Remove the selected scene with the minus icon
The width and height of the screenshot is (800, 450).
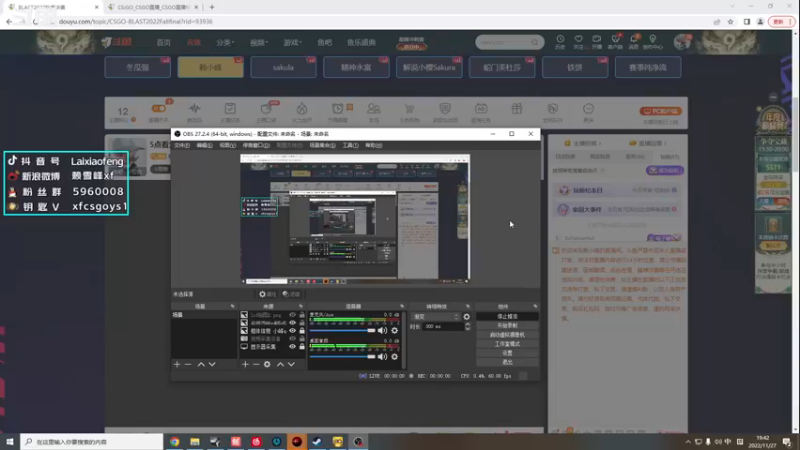pyautogui.click(x=188, y=364)
